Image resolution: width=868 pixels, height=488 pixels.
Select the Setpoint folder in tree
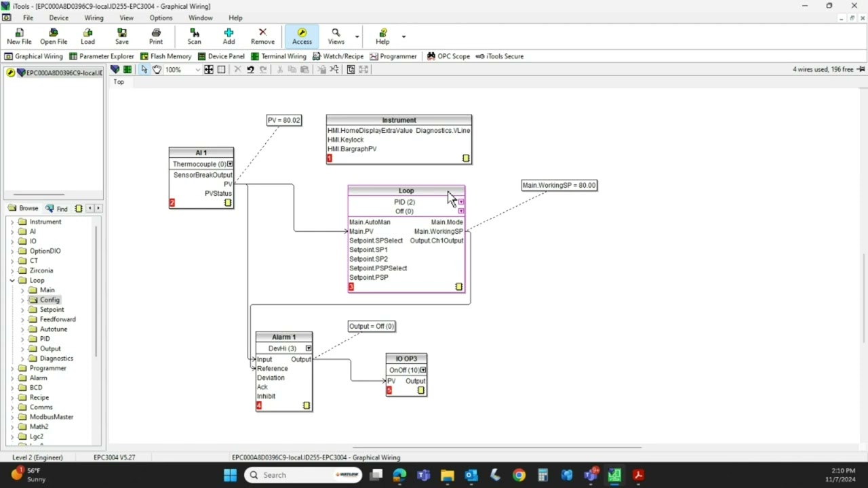pyautogui.click(x=46, y=310)
